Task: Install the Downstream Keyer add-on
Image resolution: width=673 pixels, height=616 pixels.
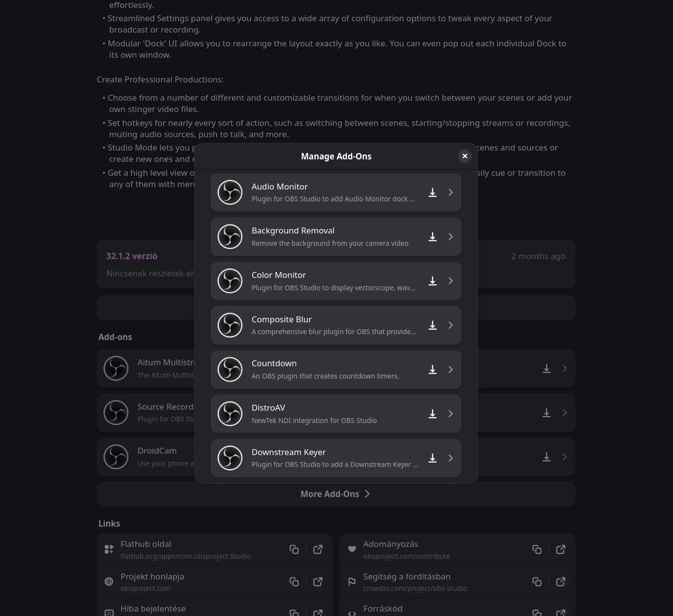Action: (432, 458)
